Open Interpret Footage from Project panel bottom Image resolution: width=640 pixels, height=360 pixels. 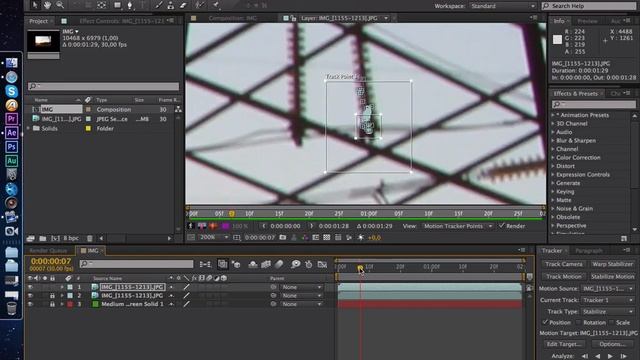click(x=31, y=238)
